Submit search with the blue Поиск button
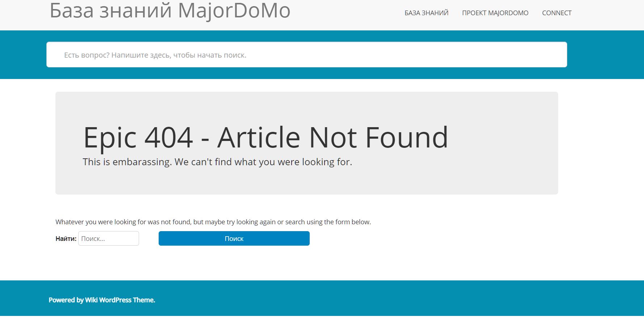The image size is (644, 321). pos(234,238)
